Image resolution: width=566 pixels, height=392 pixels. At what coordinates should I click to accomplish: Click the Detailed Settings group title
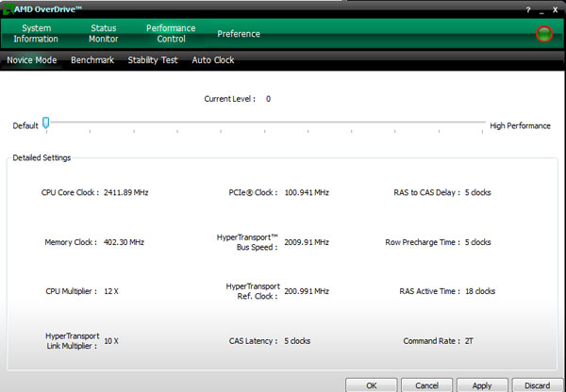42,157
